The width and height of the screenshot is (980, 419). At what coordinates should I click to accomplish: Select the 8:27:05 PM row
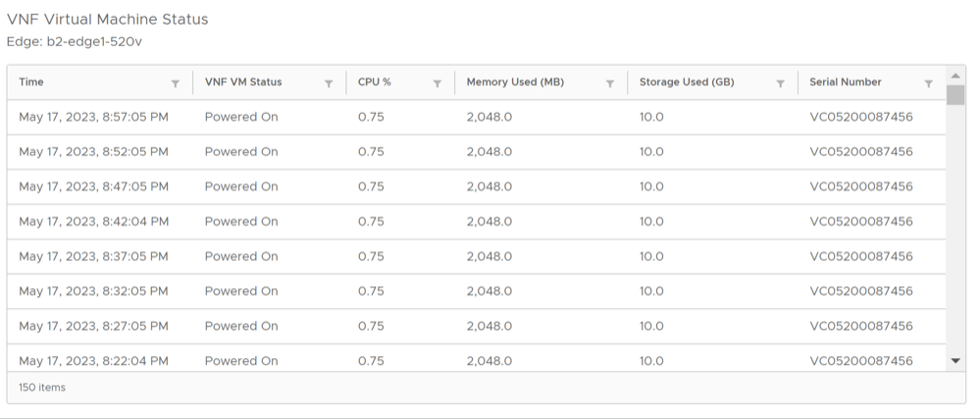93,326
